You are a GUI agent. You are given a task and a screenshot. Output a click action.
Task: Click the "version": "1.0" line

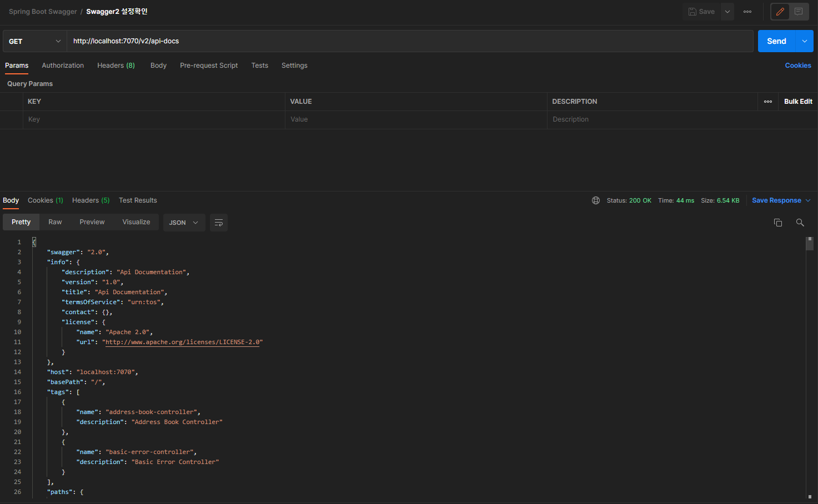pyautogui.click(x=93, y=282)
